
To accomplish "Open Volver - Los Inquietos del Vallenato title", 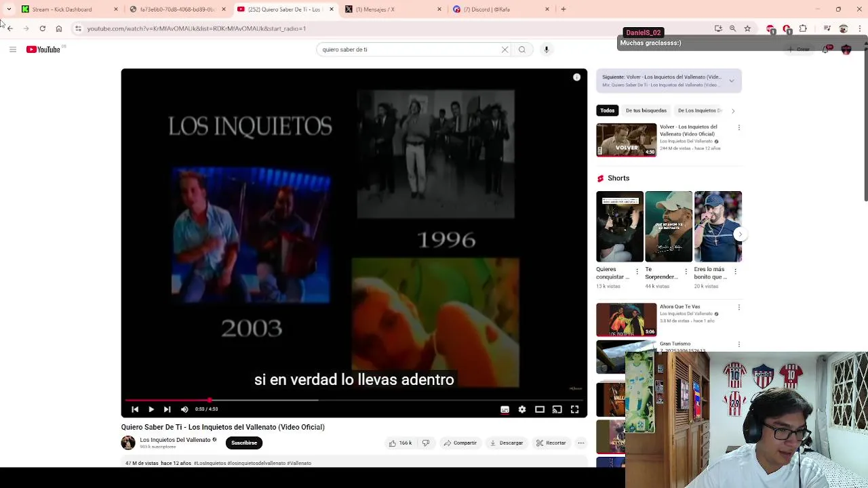I will pos(688,130).
